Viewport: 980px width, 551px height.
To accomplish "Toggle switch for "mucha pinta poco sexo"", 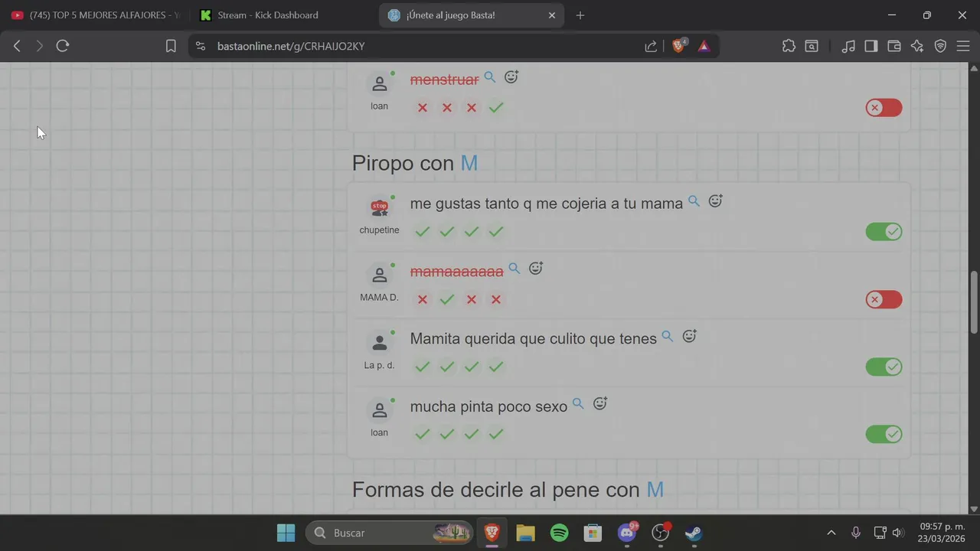I will (884, 434).
